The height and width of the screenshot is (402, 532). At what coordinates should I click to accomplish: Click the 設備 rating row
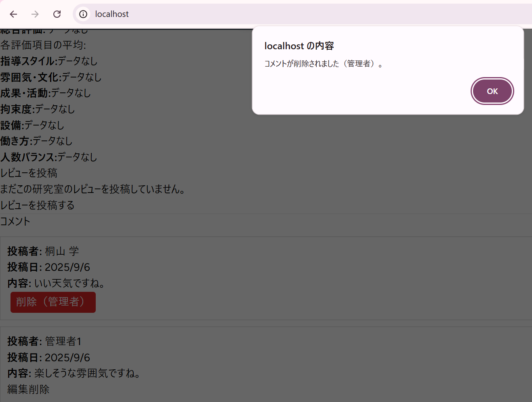(x=32, y=125)
